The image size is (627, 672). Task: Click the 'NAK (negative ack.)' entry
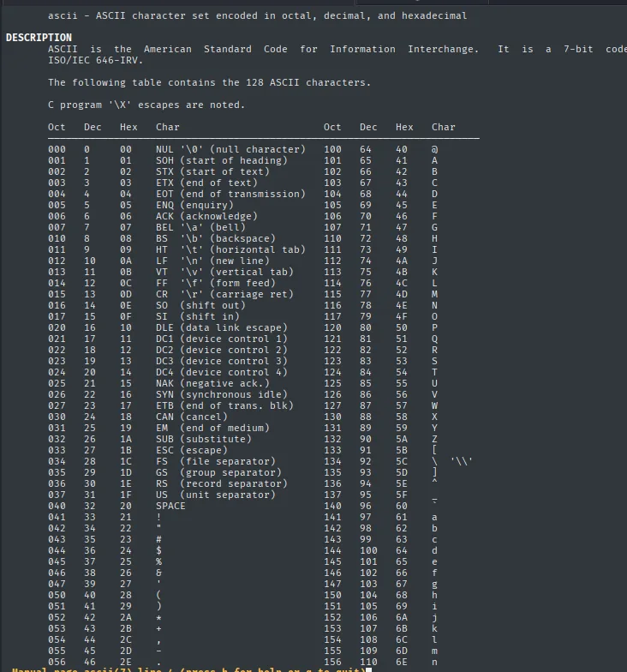coord(212,384)
